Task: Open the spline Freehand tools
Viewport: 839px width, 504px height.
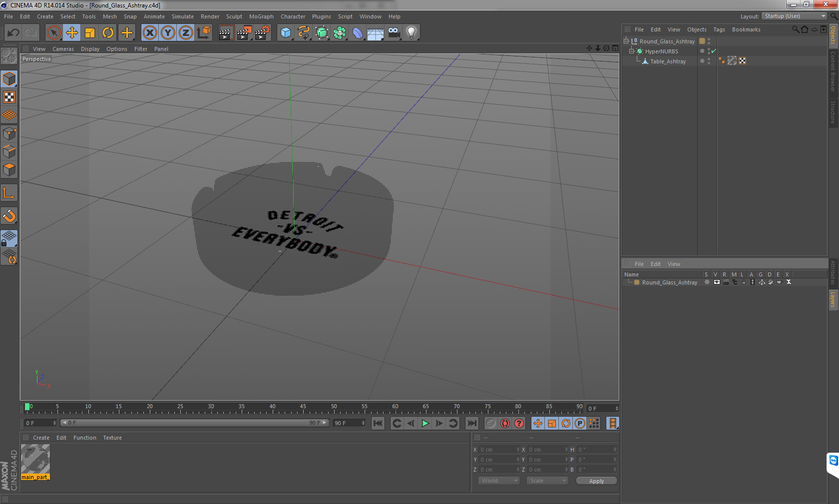Action: [x=304, y=33]
